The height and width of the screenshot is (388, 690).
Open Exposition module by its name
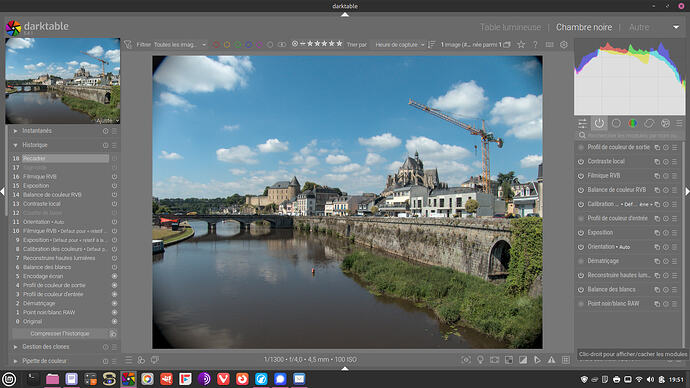point(600,233)
